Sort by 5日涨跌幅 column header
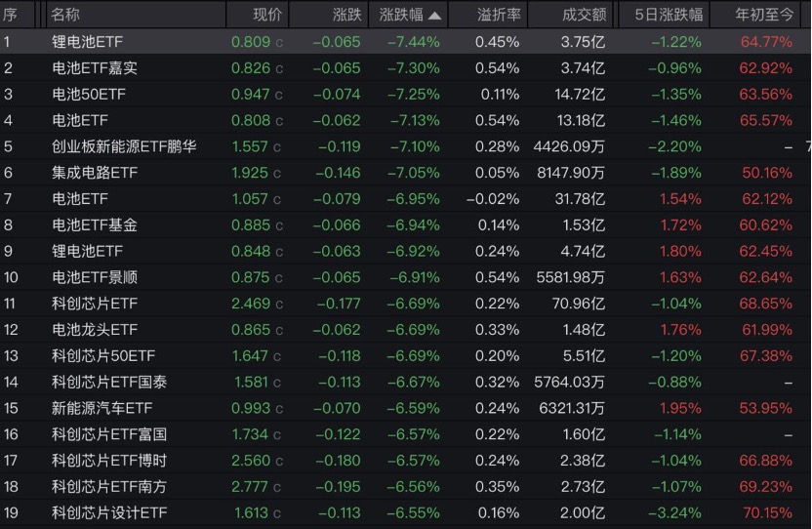 [668, 15]
